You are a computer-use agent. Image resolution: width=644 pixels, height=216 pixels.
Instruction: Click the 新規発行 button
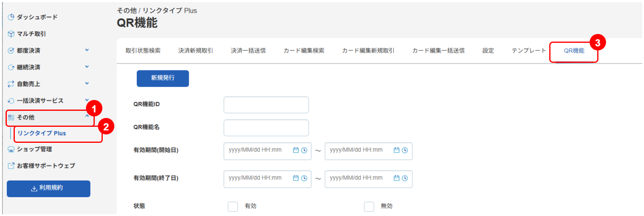pyautogui.click(x=163, y=78)
